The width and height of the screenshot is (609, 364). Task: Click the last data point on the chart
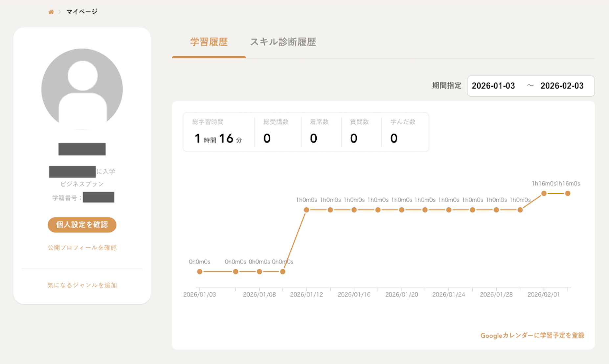(x=568, y=193)
